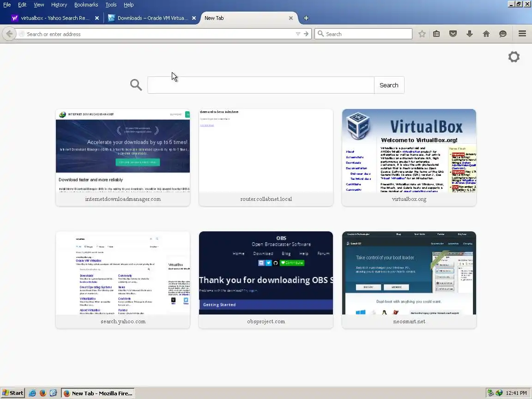Open the virtualbox.org thumbnail
Image resolution: width=532 pixels, height=399 pixels.
pos(409,157)
